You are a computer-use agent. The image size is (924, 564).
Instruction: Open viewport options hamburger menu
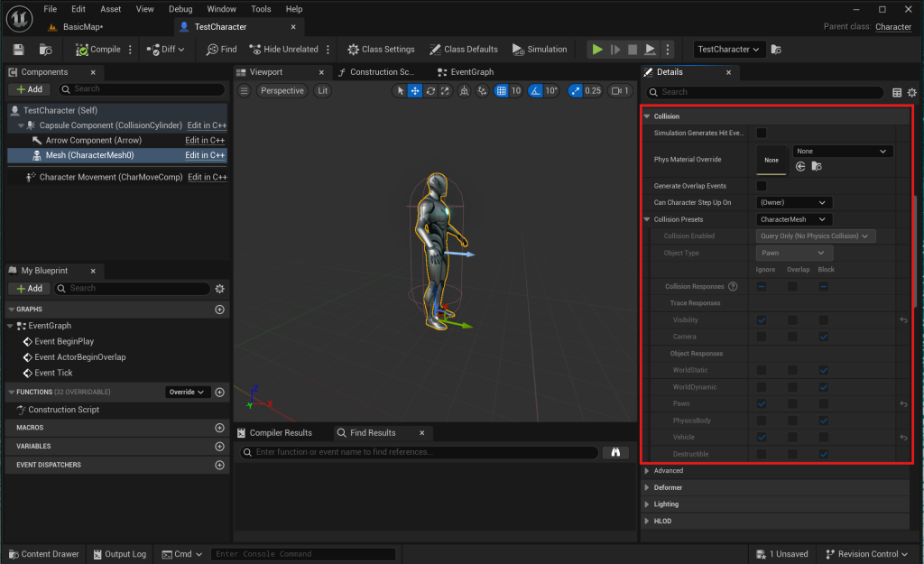point(244,91)
